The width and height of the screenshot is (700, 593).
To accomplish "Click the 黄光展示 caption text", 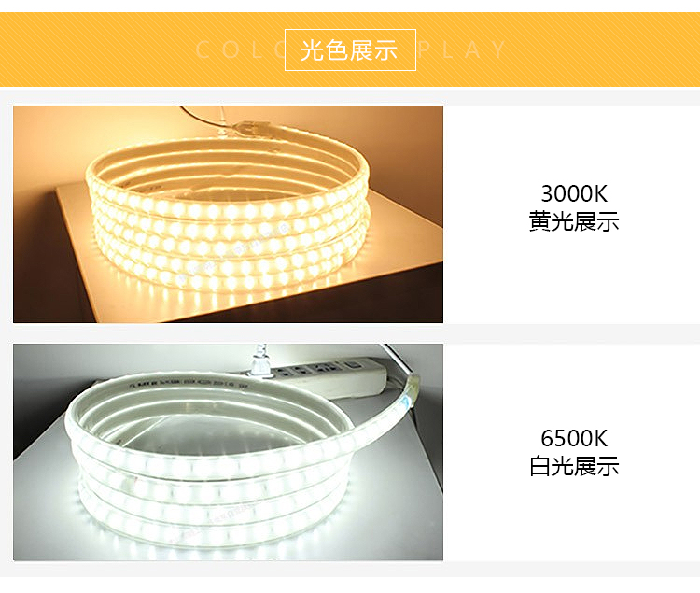I will (574, 221).
